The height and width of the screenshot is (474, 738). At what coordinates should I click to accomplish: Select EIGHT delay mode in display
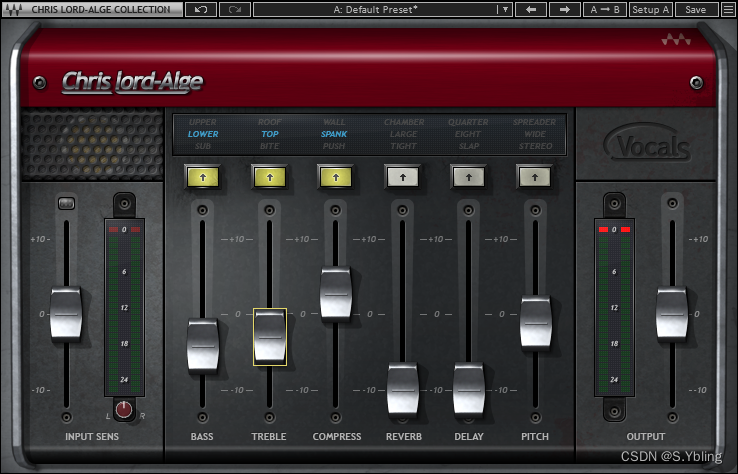click(x=468, y=134)
